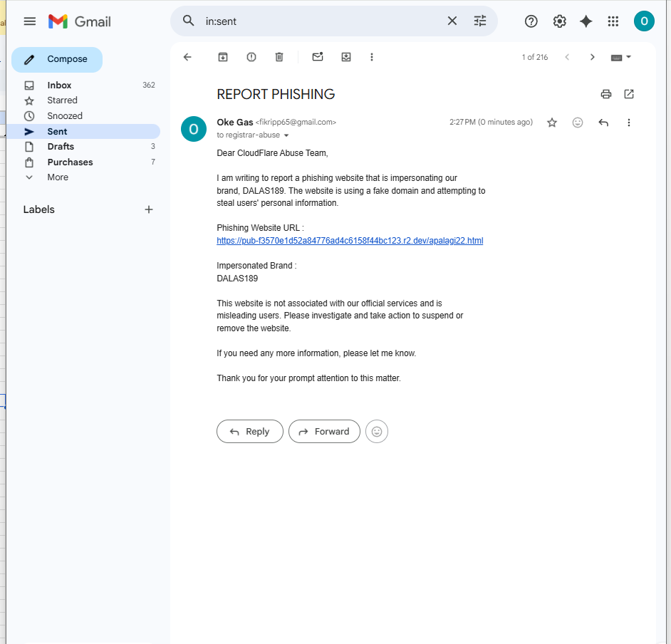Click the sender avatar Oke Gas

coord(194,129)
